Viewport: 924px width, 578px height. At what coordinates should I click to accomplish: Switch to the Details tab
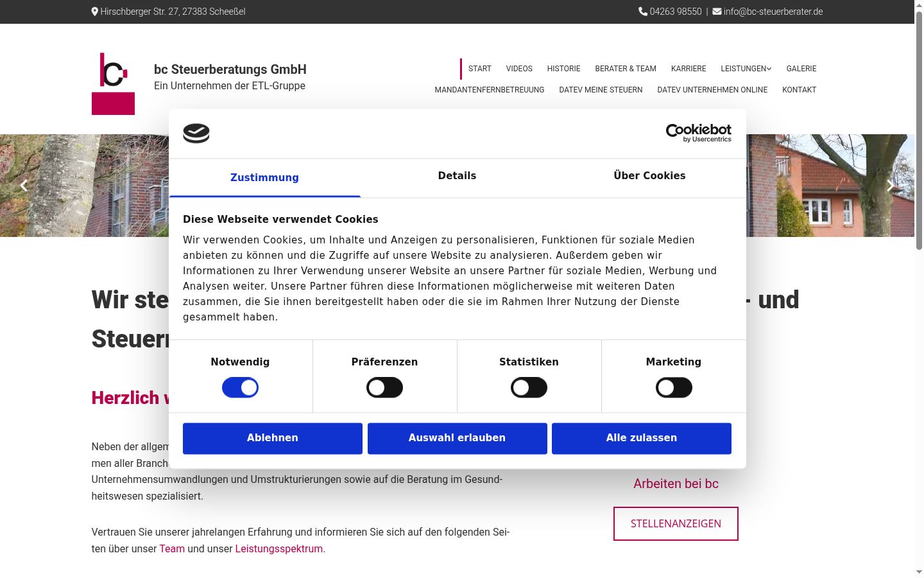tap(457, 176)
